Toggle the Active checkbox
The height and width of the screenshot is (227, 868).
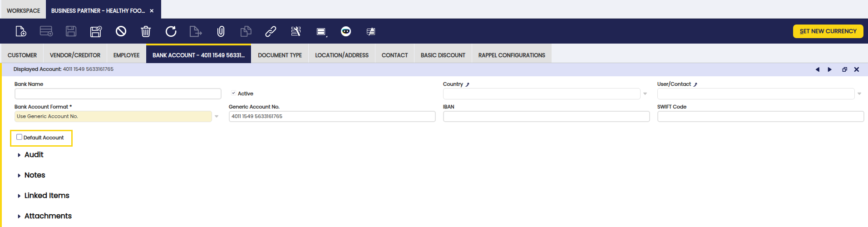pyautogui.click(x=233, y=93)
